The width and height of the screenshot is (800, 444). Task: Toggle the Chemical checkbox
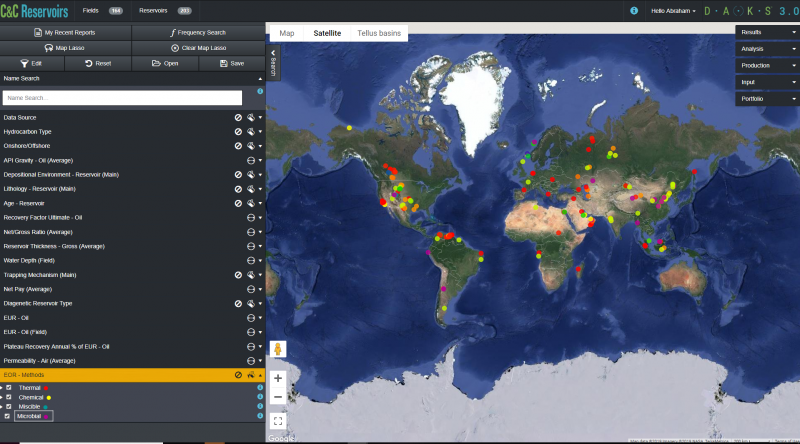9,397
